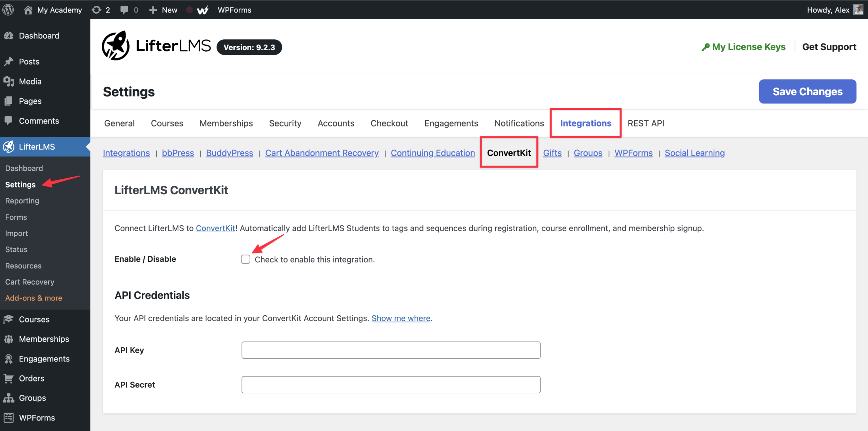Viewport: 868px width, 431px height.
Task: Select Reporting in LifterLMS submenu
Action: [x=22, y=201]
